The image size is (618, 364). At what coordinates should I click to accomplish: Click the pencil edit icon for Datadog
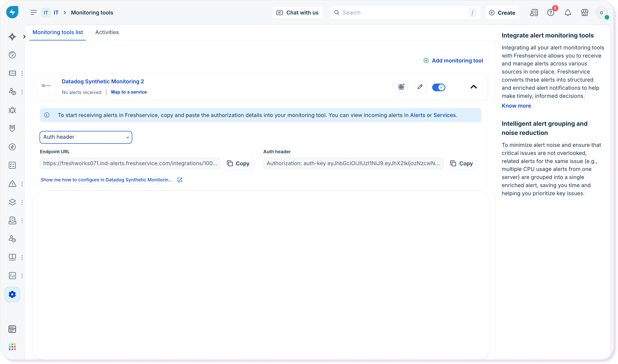[420, 87]
